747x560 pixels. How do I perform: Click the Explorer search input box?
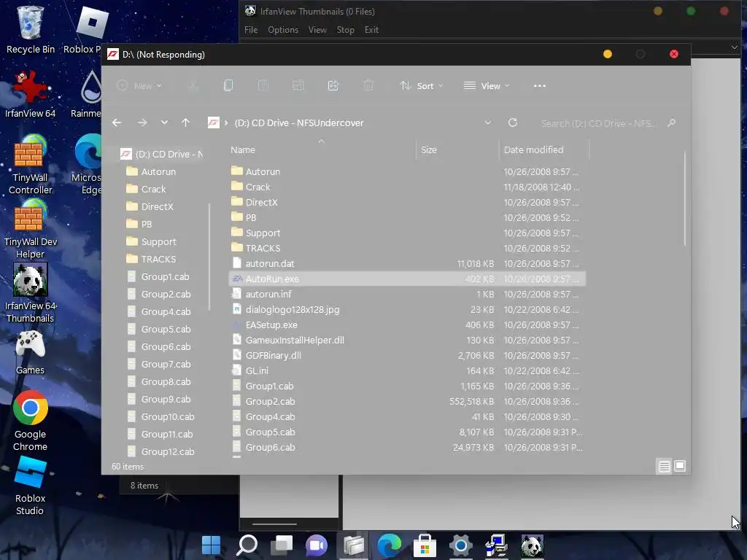[x=600, y=123]
